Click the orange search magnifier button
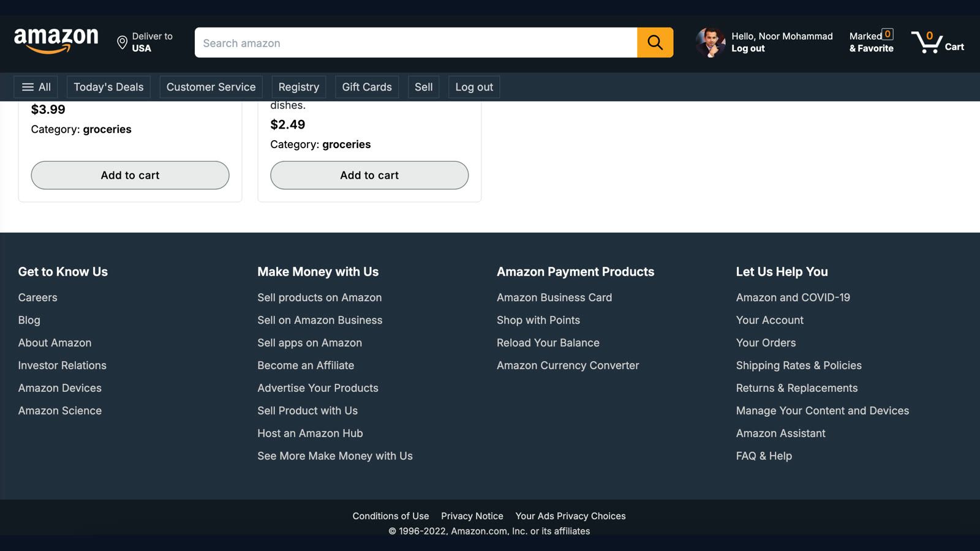980x551 pixels. [x=655, y=42]
